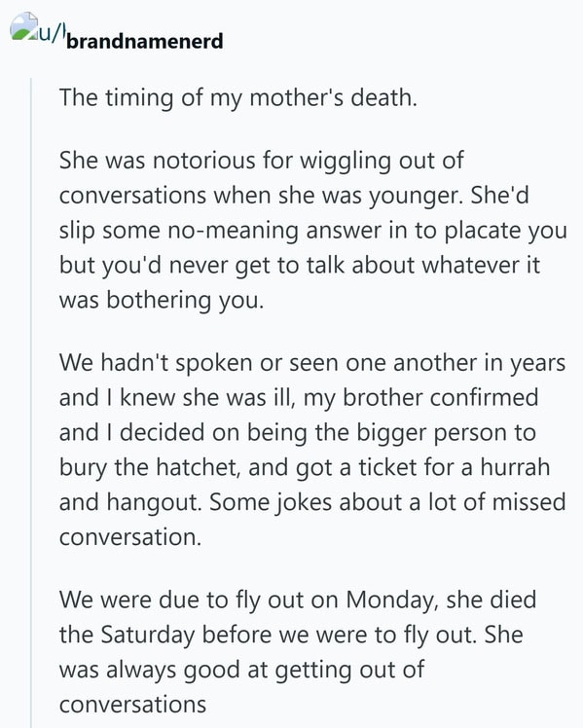Click the line "She was notorious for wiggling out of"
This screenshot has width=583, height=728.
coord(262,161)
